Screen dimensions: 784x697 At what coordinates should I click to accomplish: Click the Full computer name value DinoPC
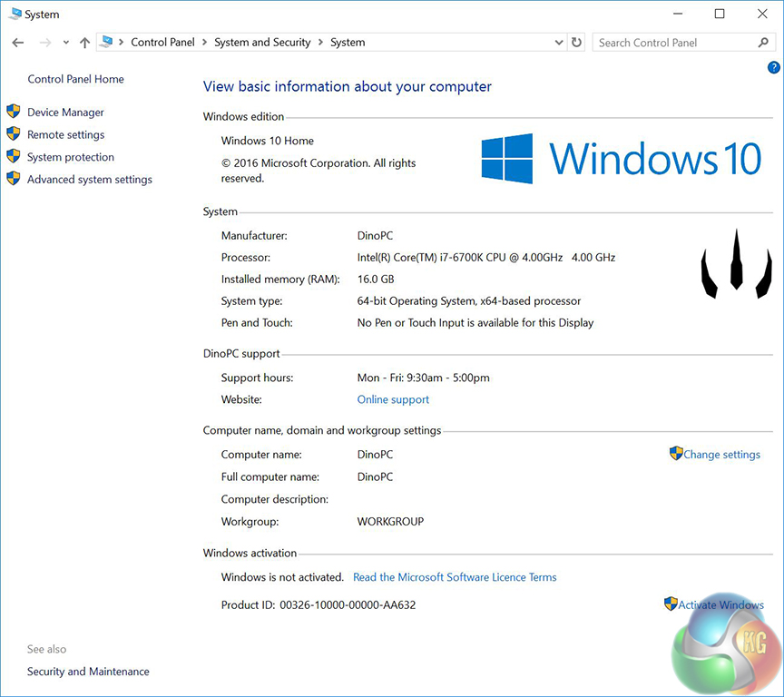375,477
